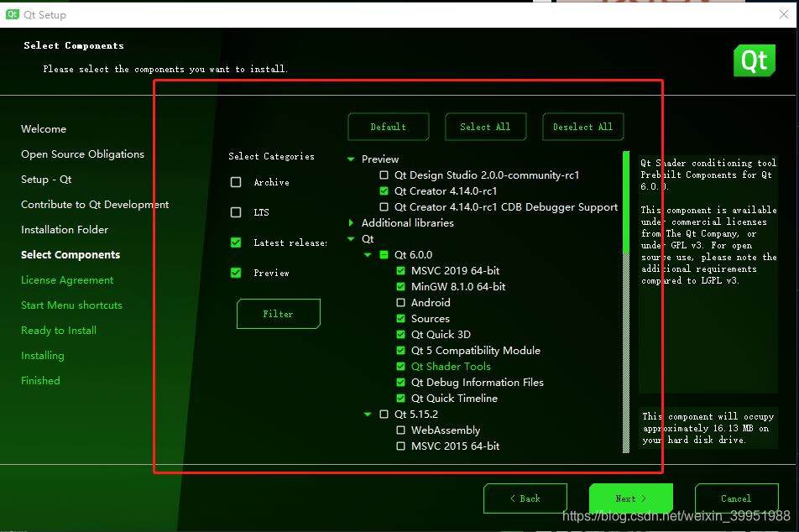Viewport: 799px width, 532px height.
Task: Click the Select All button
Action: [x=486, y=127]
